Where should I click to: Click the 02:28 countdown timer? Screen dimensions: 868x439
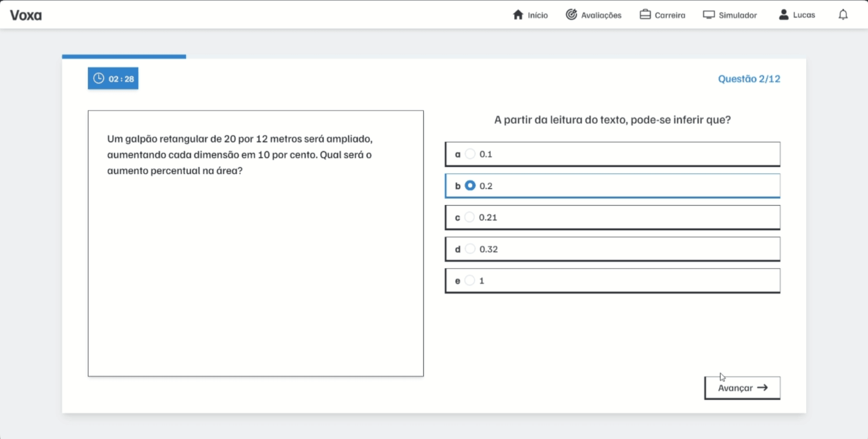click(113, 78)
